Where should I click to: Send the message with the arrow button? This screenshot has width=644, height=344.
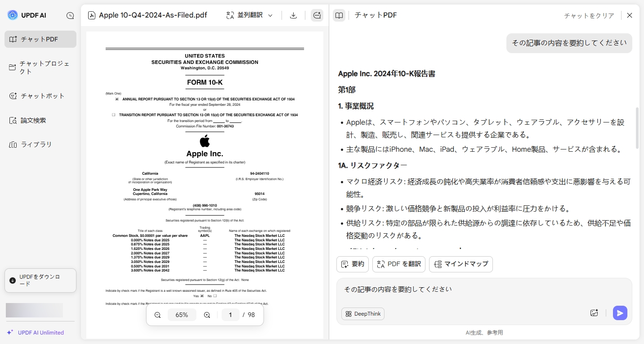(620, 313)
